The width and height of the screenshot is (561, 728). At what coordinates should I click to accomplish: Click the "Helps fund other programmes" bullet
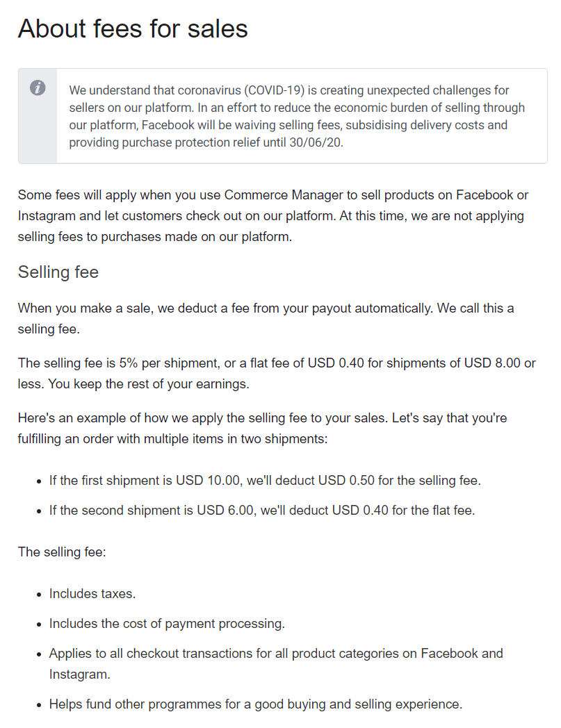pyautogui.click(x=255, y=704)
